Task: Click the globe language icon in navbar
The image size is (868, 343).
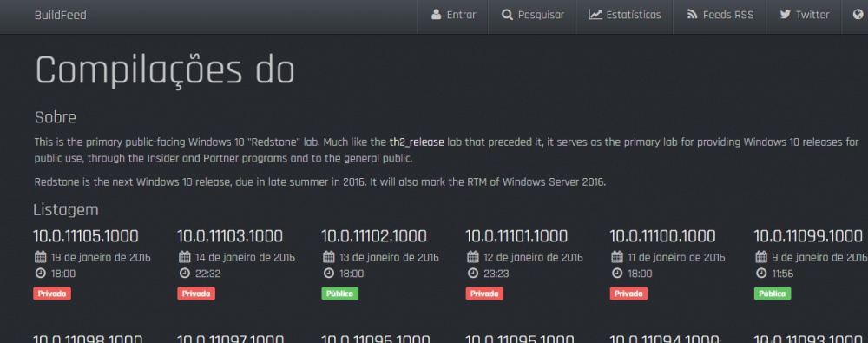Action: [x=858, y=15]
